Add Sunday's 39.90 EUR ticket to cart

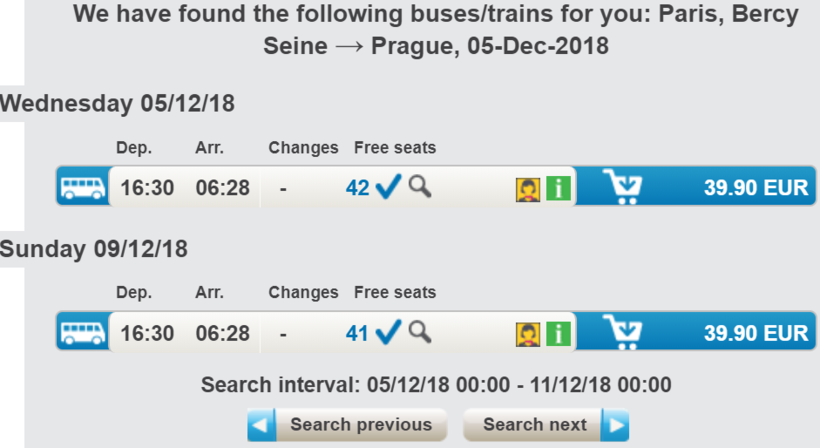[624, 332]
